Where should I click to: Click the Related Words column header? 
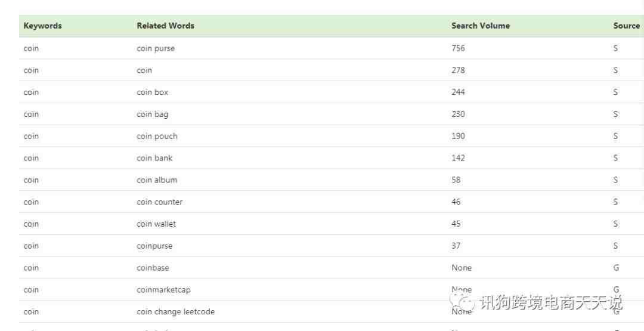point(165,26)
